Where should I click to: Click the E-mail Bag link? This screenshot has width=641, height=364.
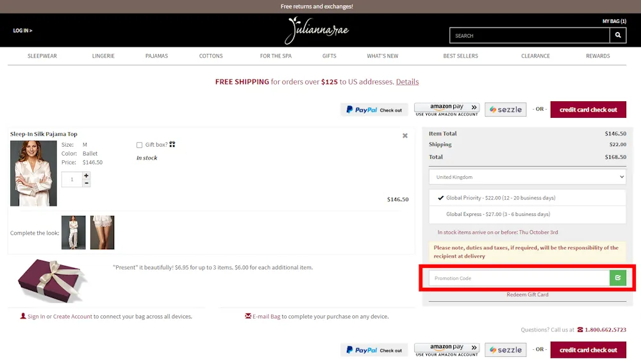click(266, 316)
